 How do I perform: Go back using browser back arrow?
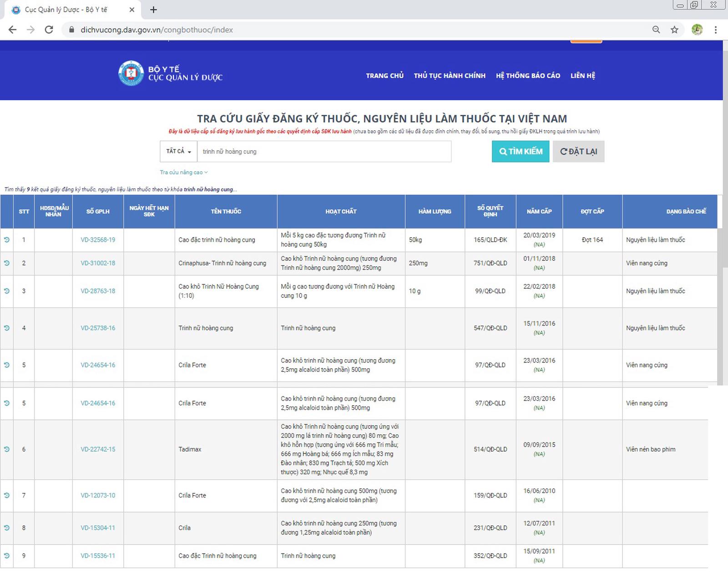13,30
